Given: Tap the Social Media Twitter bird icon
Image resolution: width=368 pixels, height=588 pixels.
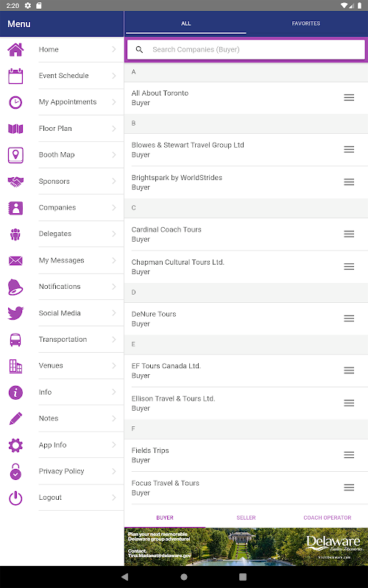Looking at the screenshot, I should click(x=15, y=313).
